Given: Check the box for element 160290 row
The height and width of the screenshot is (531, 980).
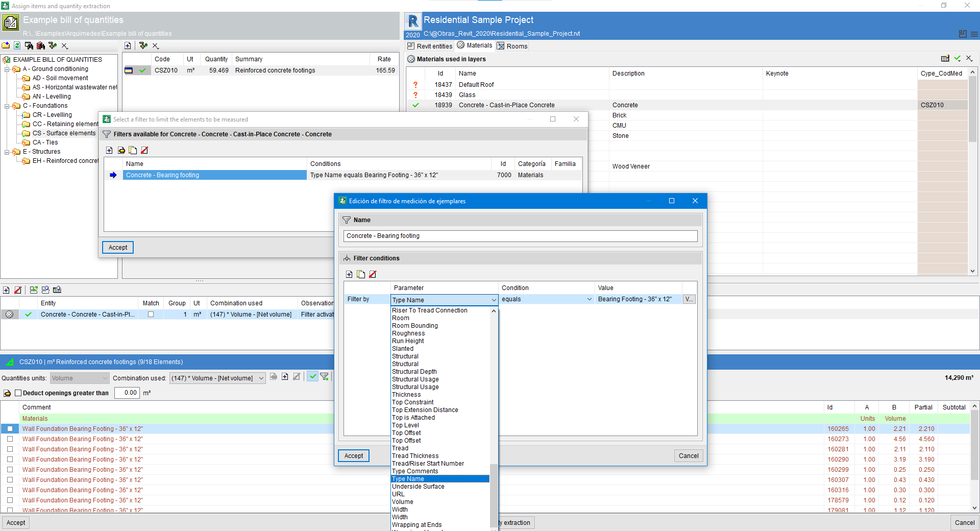Looking at the screenshot, I should tap(10, 460).
